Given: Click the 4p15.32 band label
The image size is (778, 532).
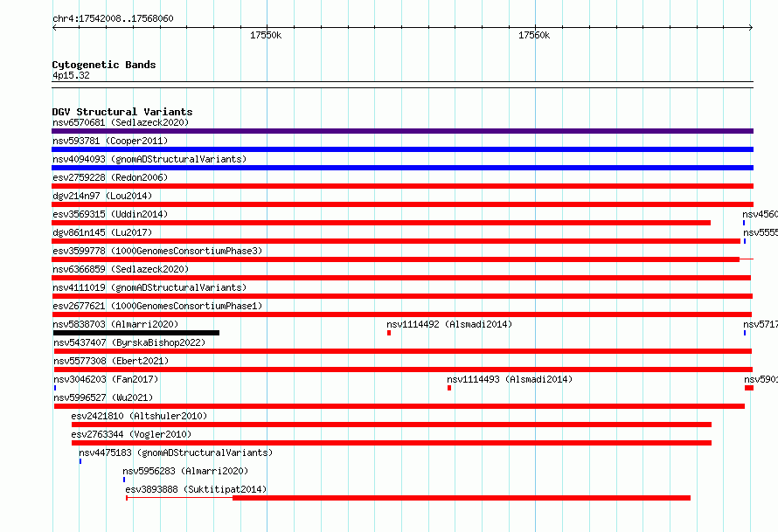Looking at the screenshot, I should 71,75.
